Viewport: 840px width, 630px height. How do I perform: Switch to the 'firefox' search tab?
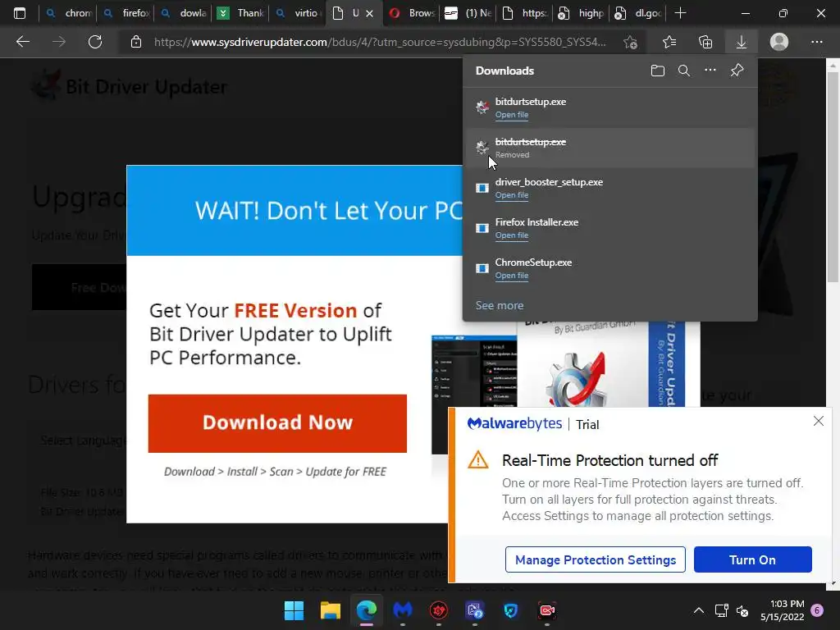point(126,13)
